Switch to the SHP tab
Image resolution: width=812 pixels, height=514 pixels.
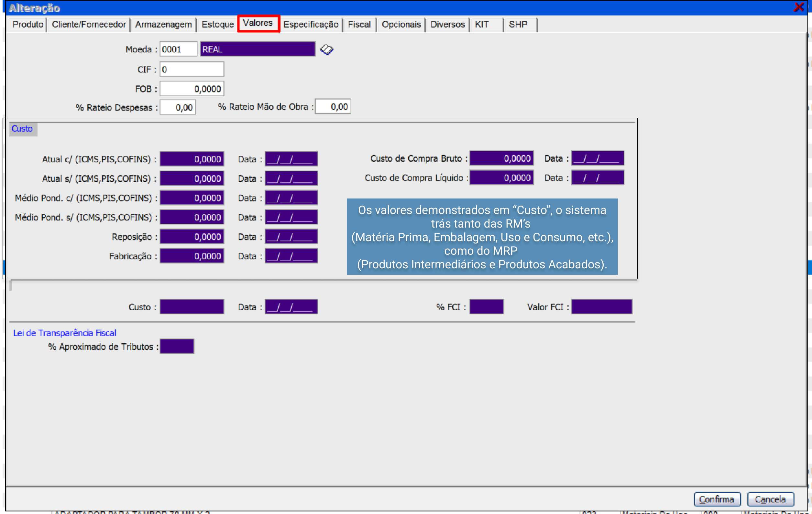coord(518,25)
